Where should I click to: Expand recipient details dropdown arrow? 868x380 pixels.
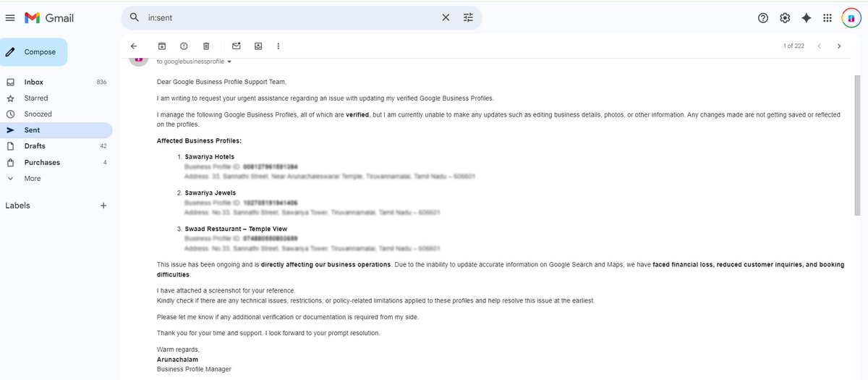click(x=229, y=62)
